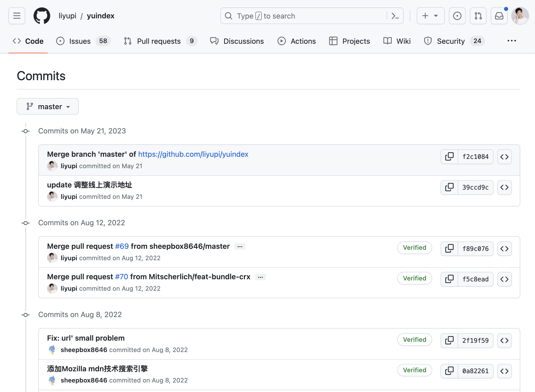
Task: Click the Security shield icon
Action: [x=428, y=41]
